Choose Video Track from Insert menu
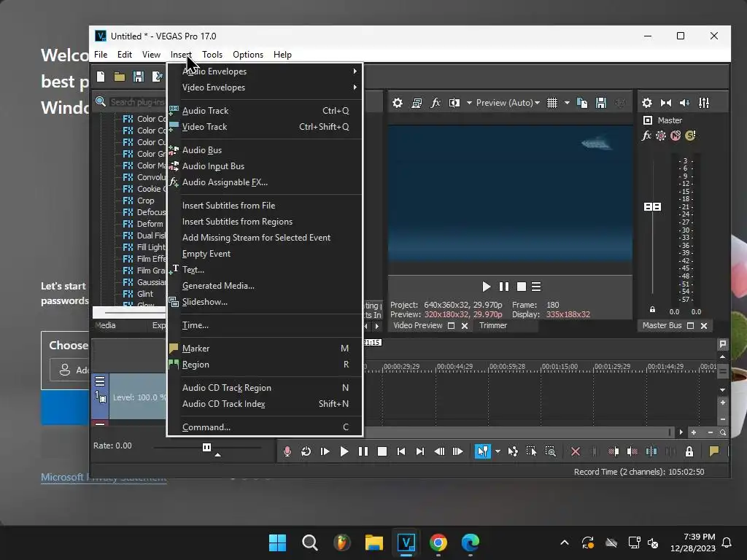Screen dimensions: 747x560 pos(265,127)
